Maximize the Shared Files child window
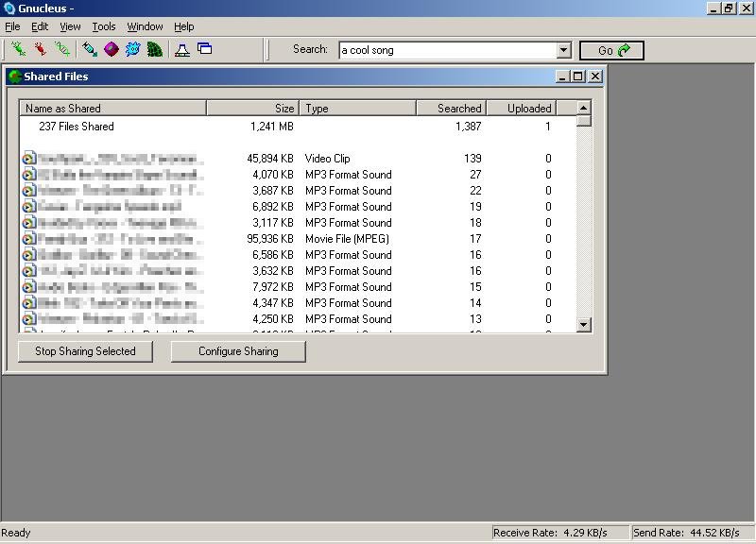 [x=577, y=76]
